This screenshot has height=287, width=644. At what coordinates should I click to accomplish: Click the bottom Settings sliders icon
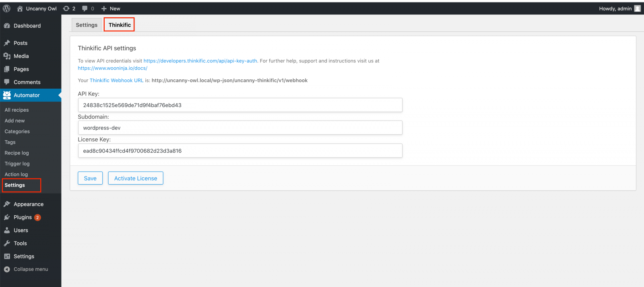7,256
